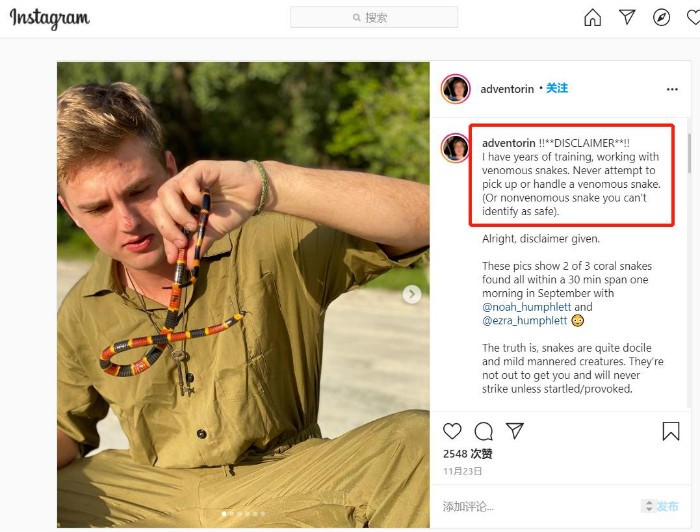Image resolution: width=700 pixels, height=532 pixels.
Task: Save the post with bookmark icon
Action: [671, 431]
